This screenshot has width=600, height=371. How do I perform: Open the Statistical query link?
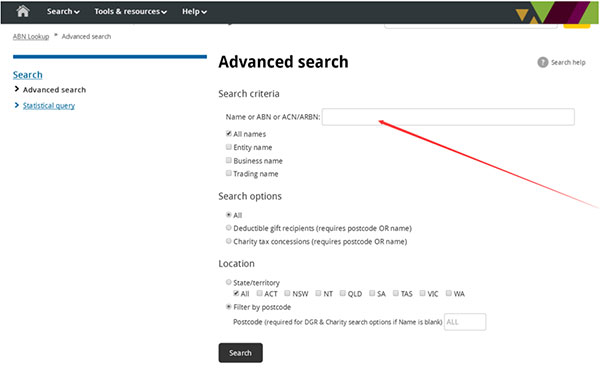(49, 106)
